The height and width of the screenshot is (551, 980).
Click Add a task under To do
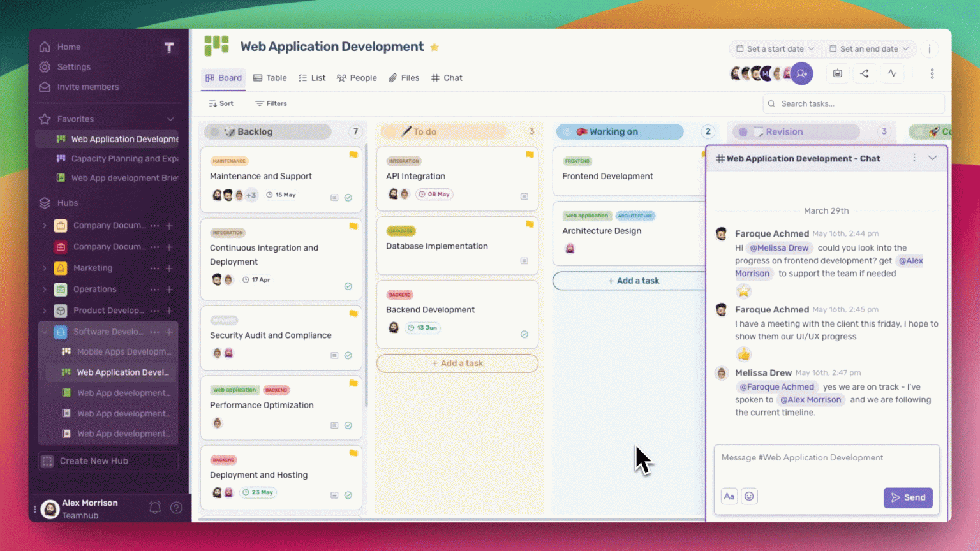(x=457, y=364)
